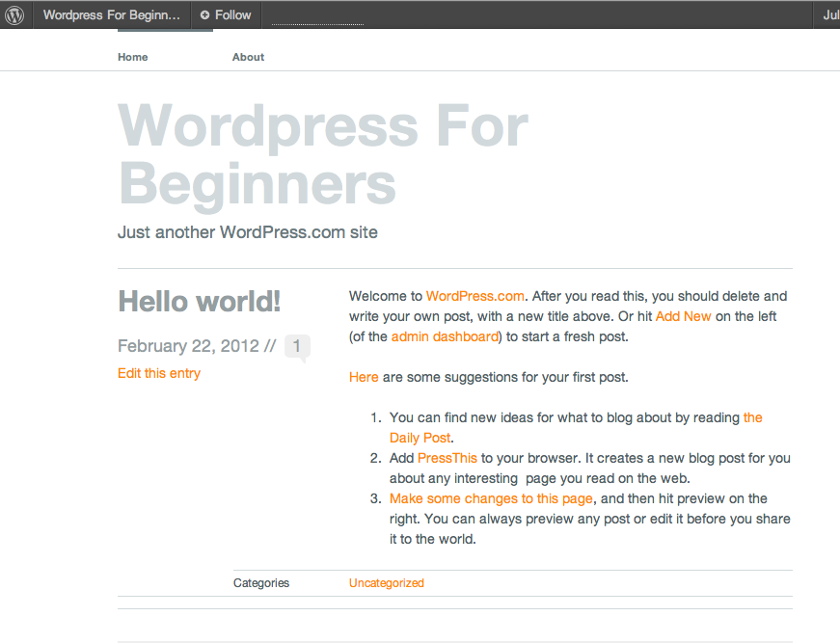Click the Edit this entry link
Viewport: 840px width, 643px height.
[x=159, y=373]
